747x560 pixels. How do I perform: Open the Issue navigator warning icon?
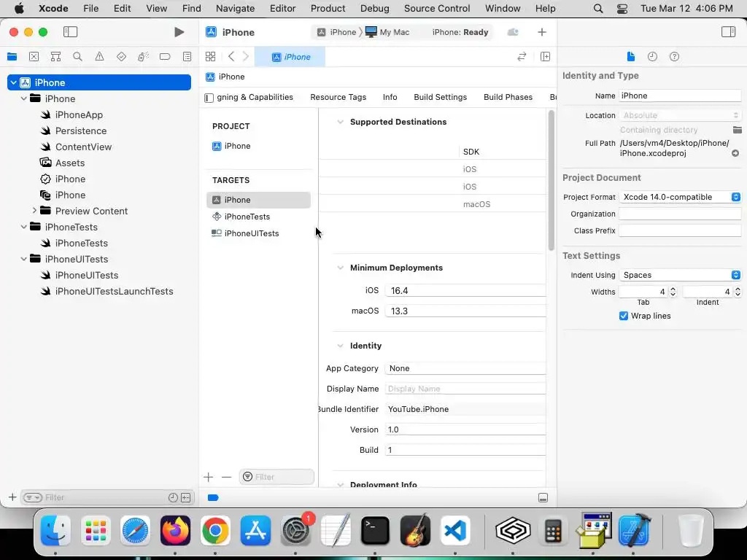click(x=99, y=57)
